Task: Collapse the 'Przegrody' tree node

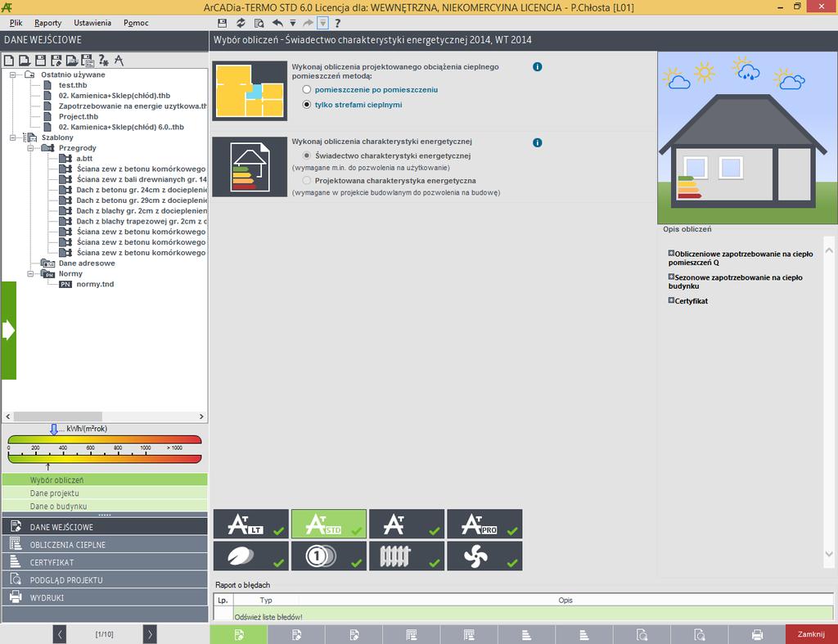Action: point(30,148)
